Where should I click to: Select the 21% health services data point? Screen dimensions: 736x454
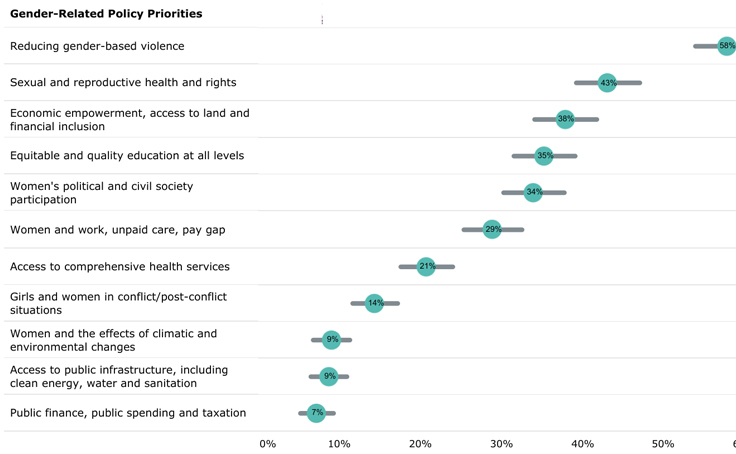(x=426, y=267)
